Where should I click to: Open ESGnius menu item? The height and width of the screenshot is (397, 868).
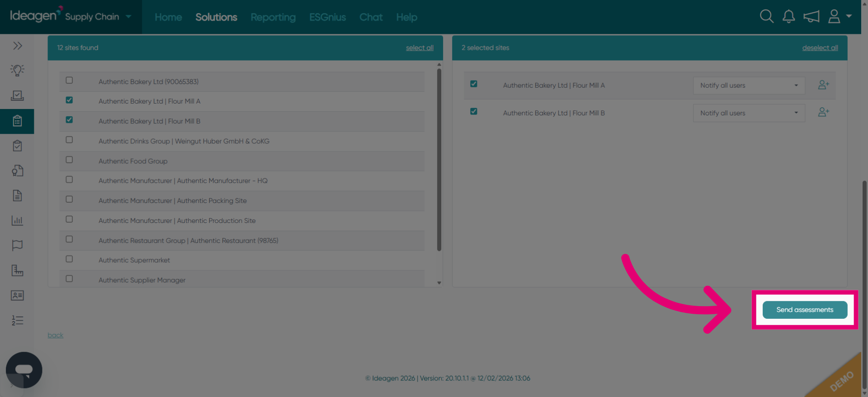[x=327, y=17]
